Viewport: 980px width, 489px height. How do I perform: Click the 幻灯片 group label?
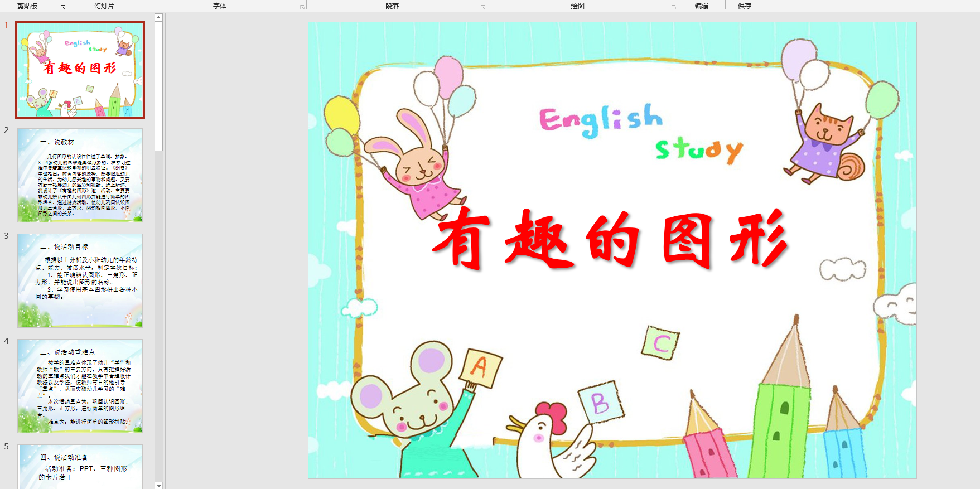click(x=104, y=6)
